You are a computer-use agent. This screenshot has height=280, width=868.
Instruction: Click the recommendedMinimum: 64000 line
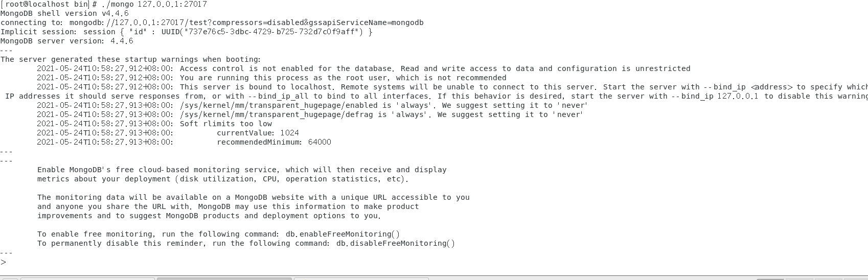click(274, 142)
